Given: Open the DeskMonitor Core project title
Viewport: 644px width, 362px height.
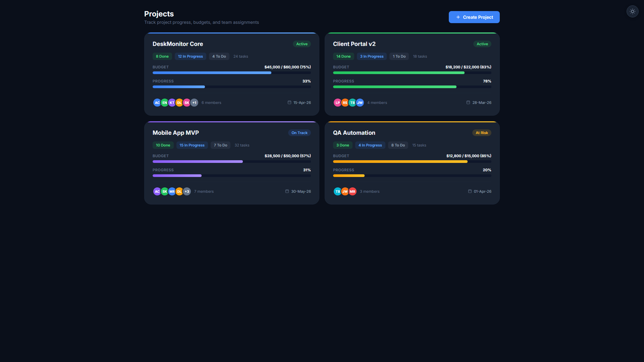Looking at the screenshot, I should click(x=178, y=44).
